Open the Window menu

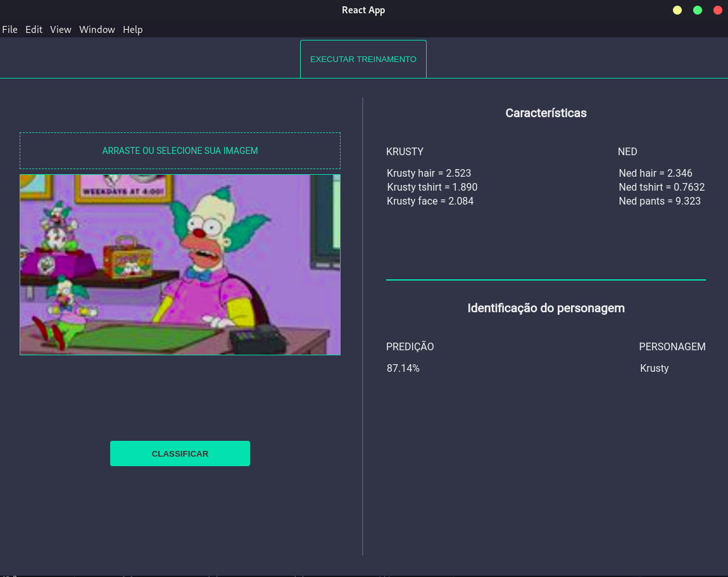tap(97, 29)
